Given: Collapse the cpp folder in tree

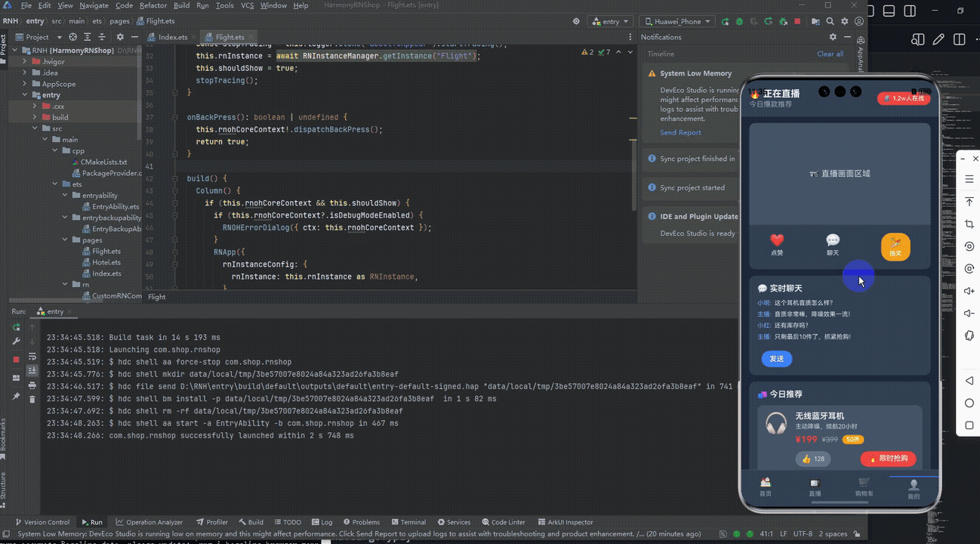Looking at the screenshot, I should pos(55,151).
